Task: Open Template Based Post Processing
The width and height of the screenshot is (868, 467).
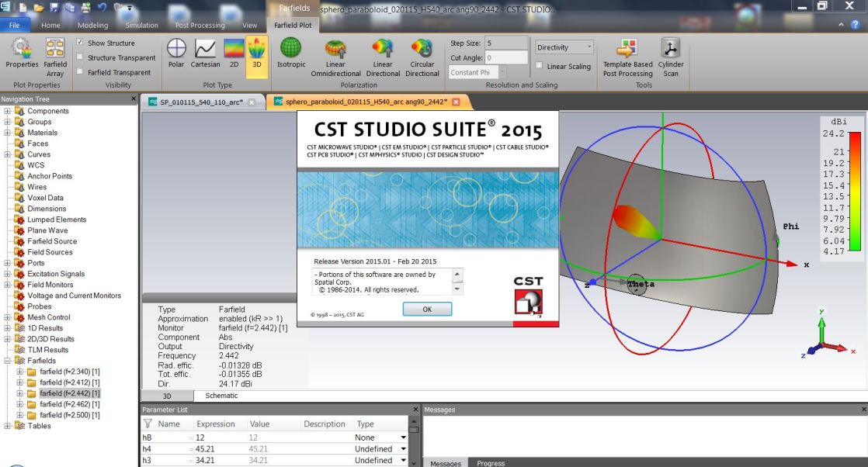Action: coord(627,54)
